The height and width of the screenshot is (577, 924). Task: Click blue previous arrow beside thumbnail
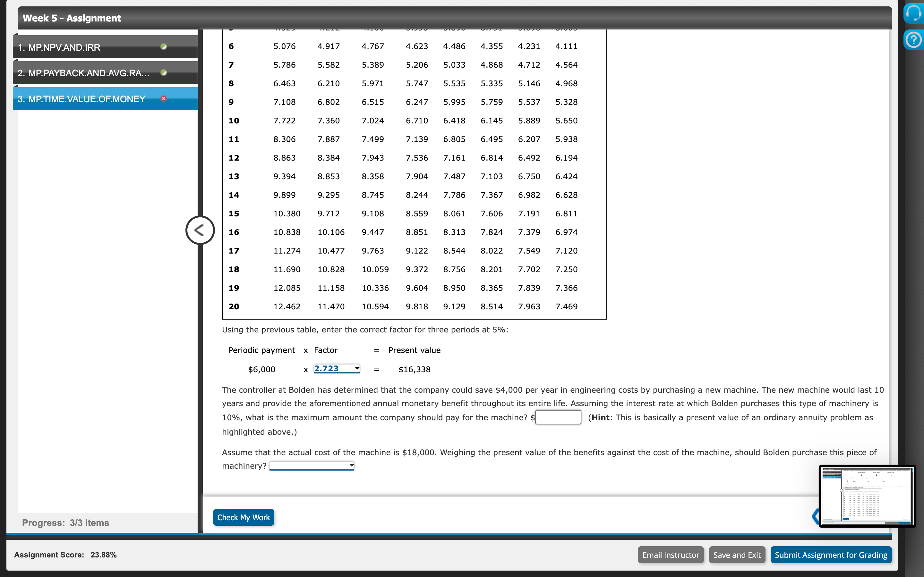click(x=815, y=516)
